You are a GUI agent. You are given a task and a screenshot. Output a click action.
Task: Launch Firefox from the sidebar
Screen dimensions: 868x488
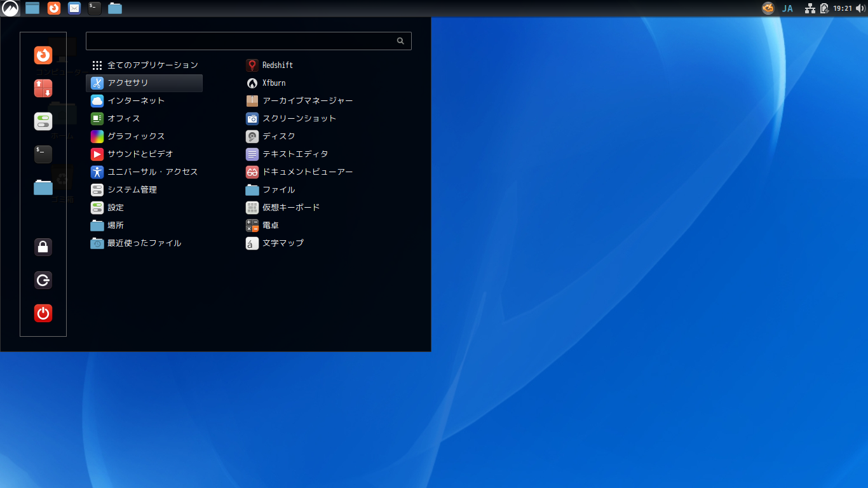pos(43,56)
